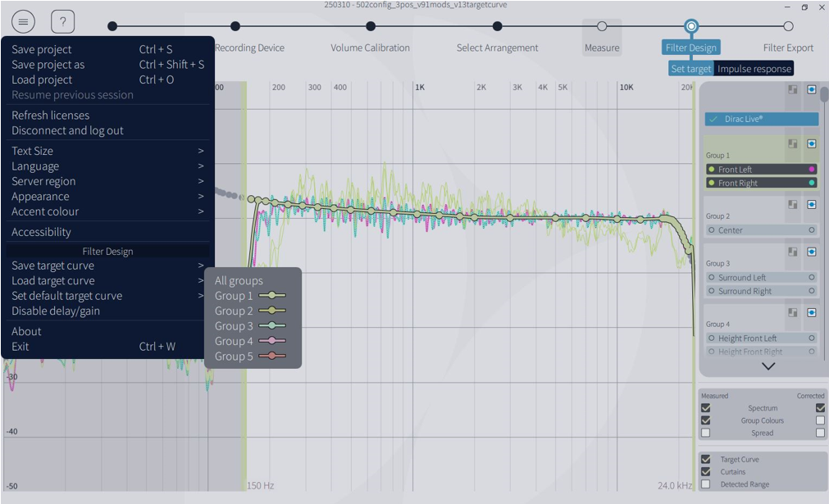Toggle the Corrected Spectrum checkbox
829x504 pixels.
(x=820, y=408)
